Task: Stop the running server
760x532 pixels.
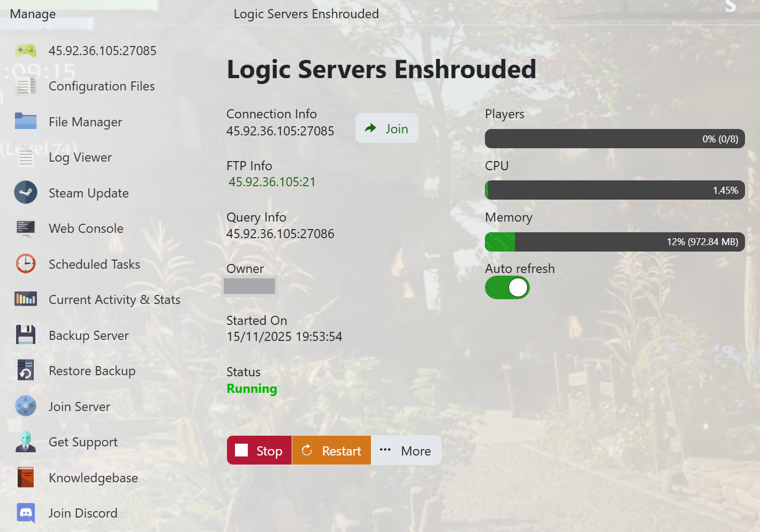Action: pos(259,451)
